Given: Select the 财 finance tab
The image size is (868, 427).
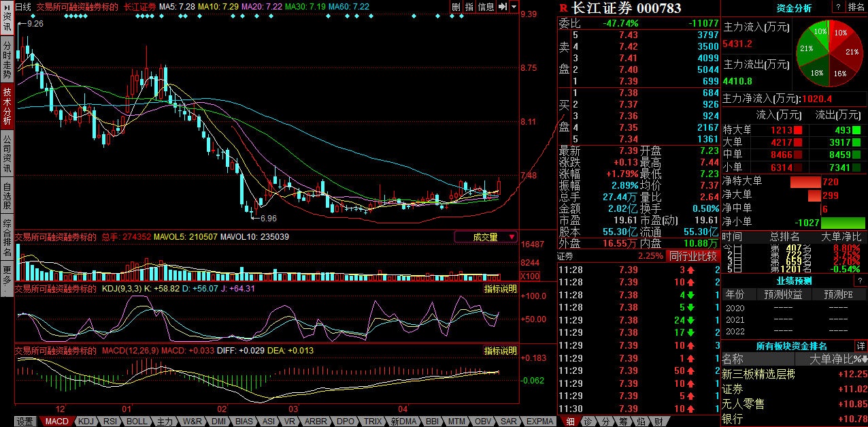Looking at the screenshot, I should [659, 422].
